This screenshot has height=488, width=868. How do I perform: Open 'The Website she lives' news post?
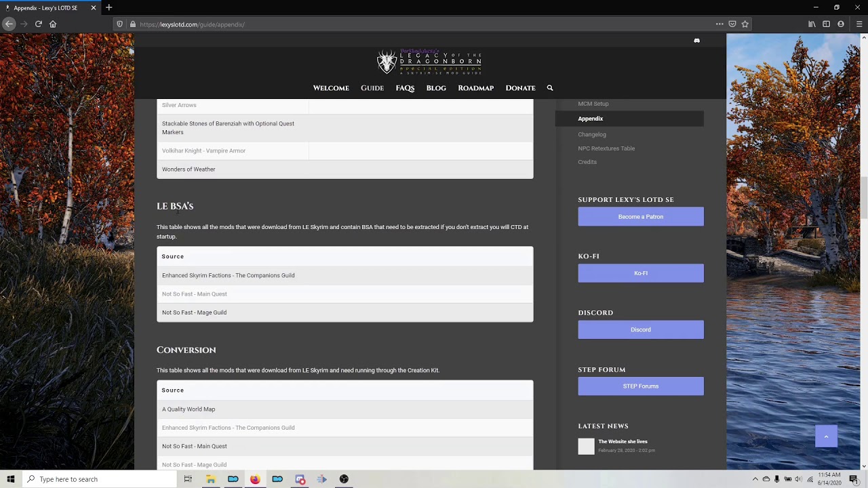(623, 442)
